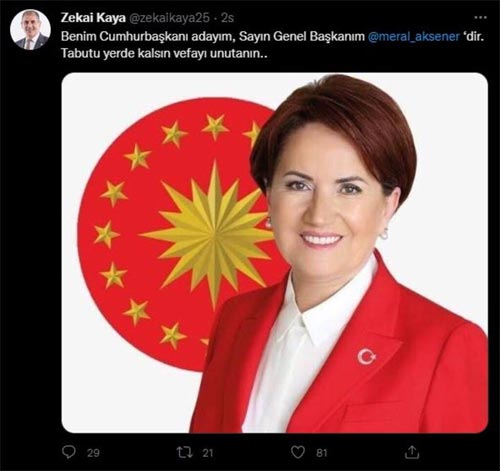
Task: Click the red circular seal with gold stars
Action: point(183,234)
